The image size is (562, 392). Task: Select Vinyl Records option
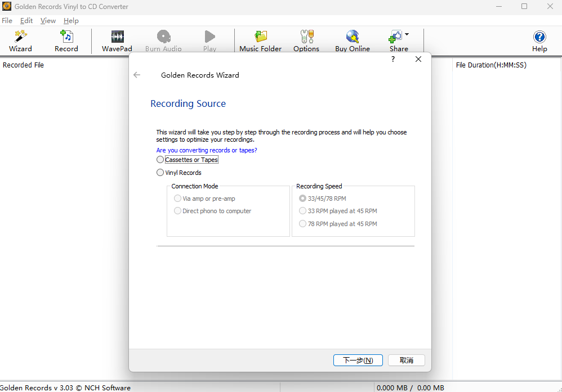click(179, 173)
